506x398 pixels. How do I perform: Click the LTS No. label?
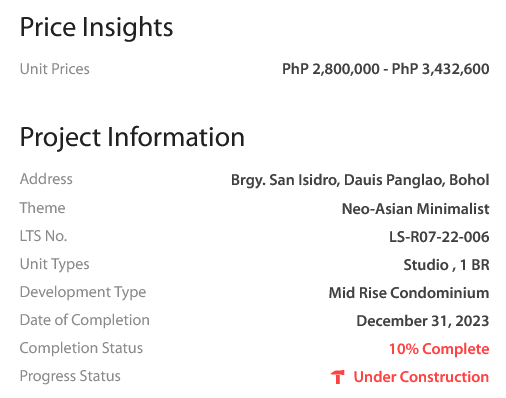coord(43,236)
